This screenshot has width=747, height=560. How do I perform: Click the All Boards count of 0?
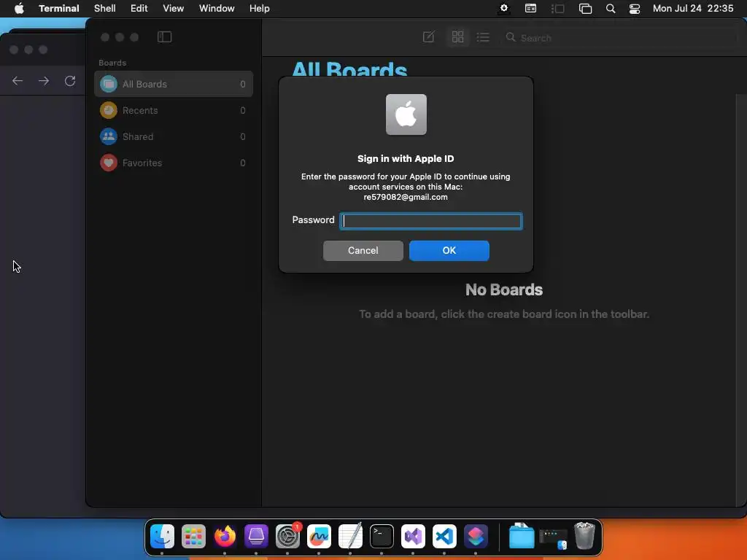coord(242,85)
